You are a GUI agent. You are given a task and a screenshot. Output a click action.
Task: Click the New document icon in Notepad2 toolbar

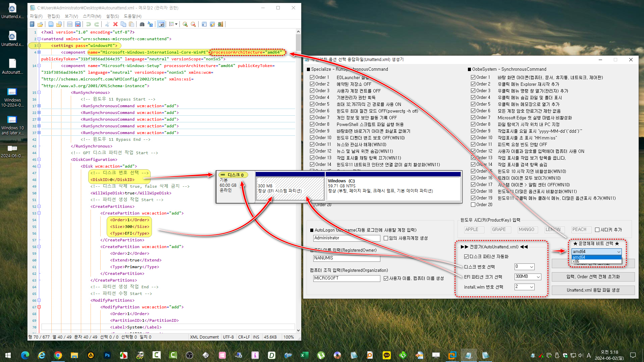tap(51, 24)
